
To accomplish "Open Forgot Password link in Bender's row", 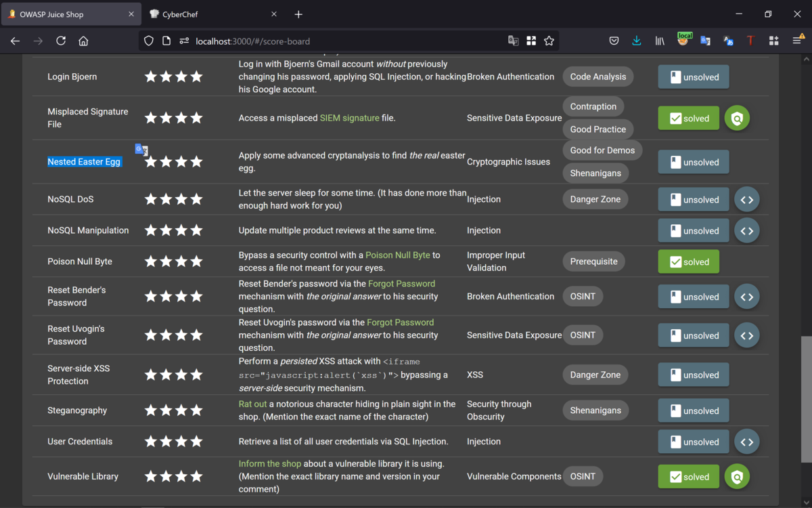I will (401, 284).
